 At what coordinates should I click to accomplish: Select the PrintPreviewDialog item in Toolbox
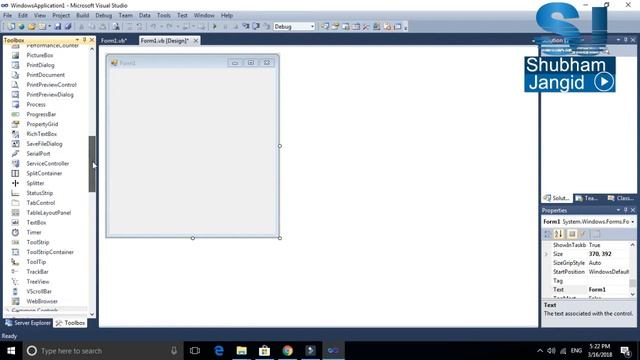click(x=50, y=95)
